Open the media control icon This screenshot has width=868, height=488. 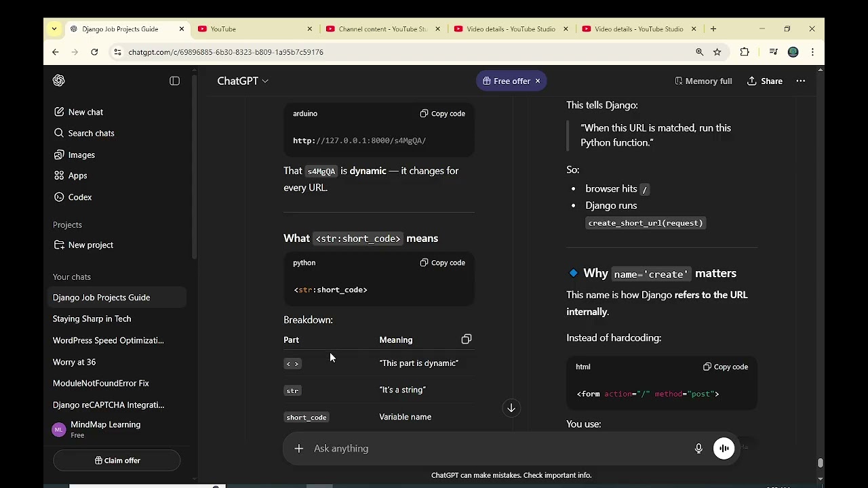tap(774, 52)
